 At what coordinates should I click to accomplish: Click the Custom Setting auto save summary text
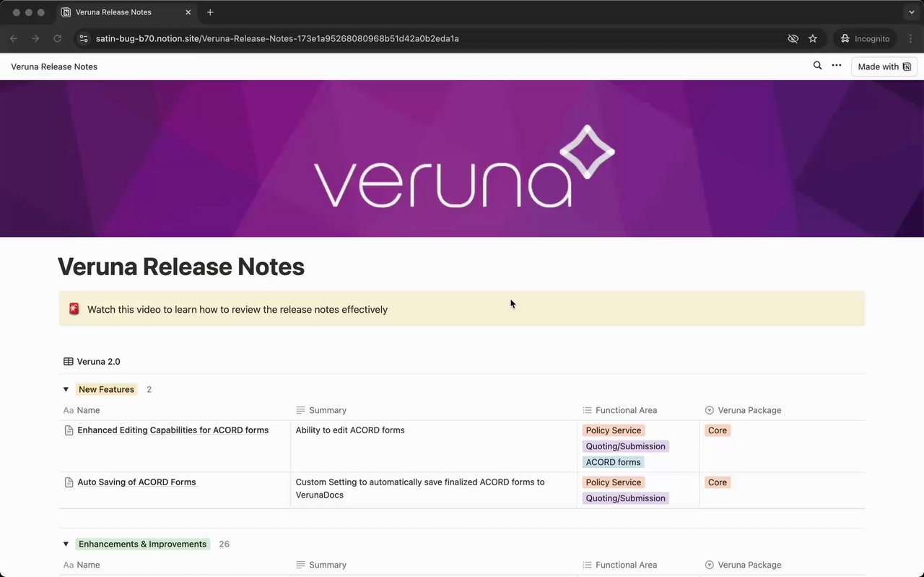pyautogui.click(x=420, y=489)
